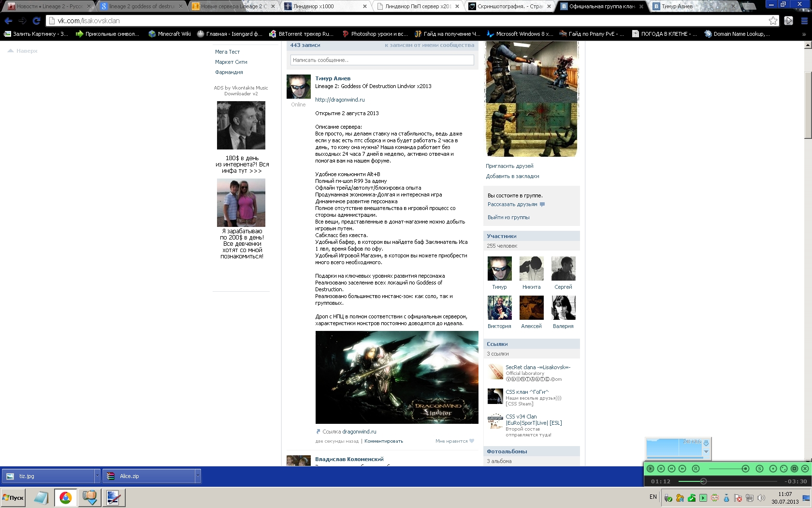812x508 pixels.
Task: Open member Валерия's avatar
Action: click(x=563, y=308)
